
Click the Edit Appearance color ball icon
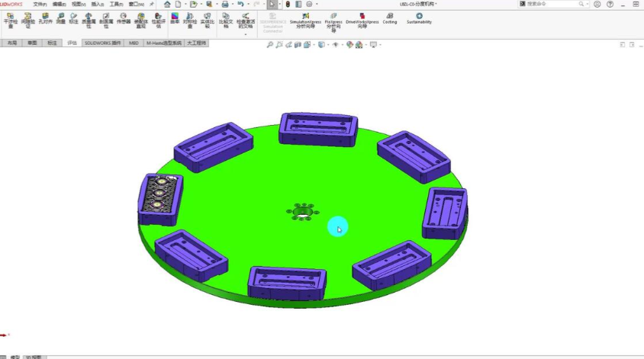pyautogui.click(x=349, y=45)
